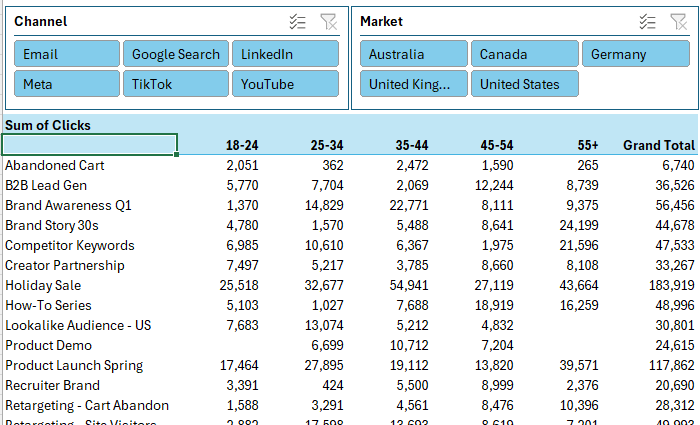700x425 pixels.
Task: Select the 35-44 column header
Action: (412, 145)
